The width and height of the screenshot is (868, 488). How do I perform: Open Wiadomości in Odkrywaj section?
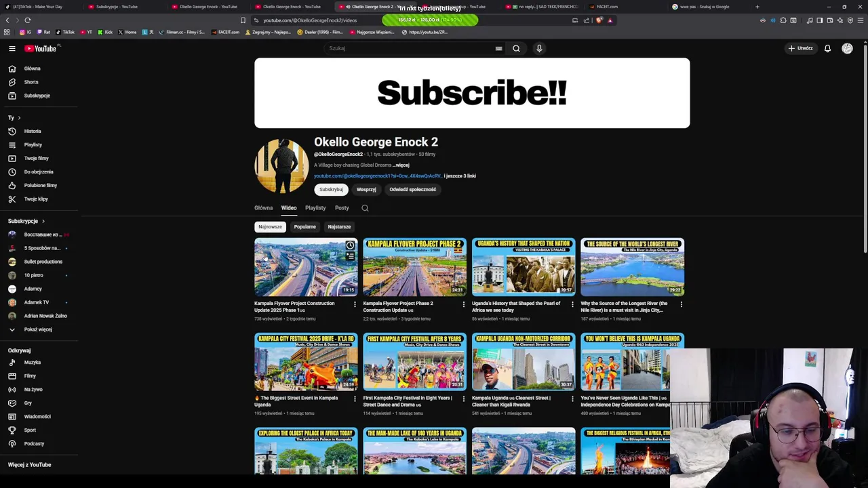click(x=39, y=416)
